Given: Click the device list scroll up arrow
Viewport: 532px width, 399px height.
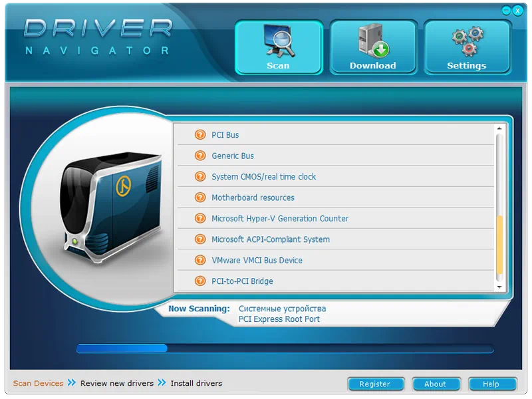Looking at the screenshot, I should (x=499, y=128).
